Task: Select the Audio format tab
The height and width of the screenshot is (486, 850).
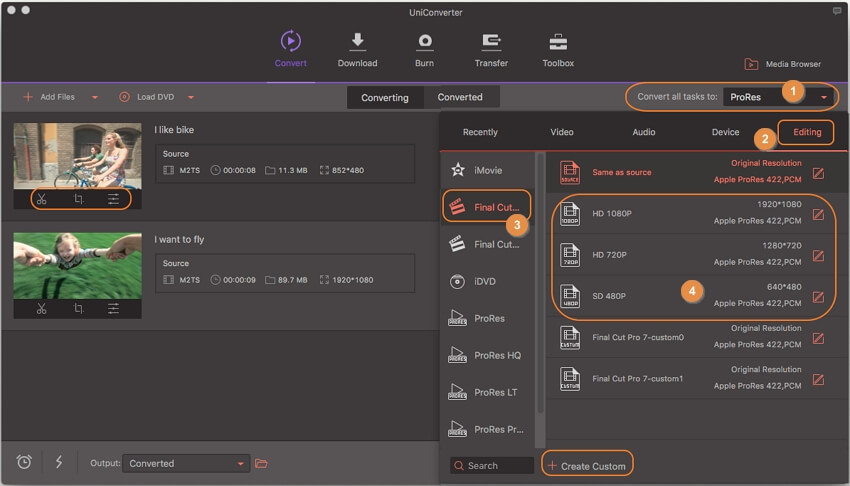Action: (x=643, y=132)
